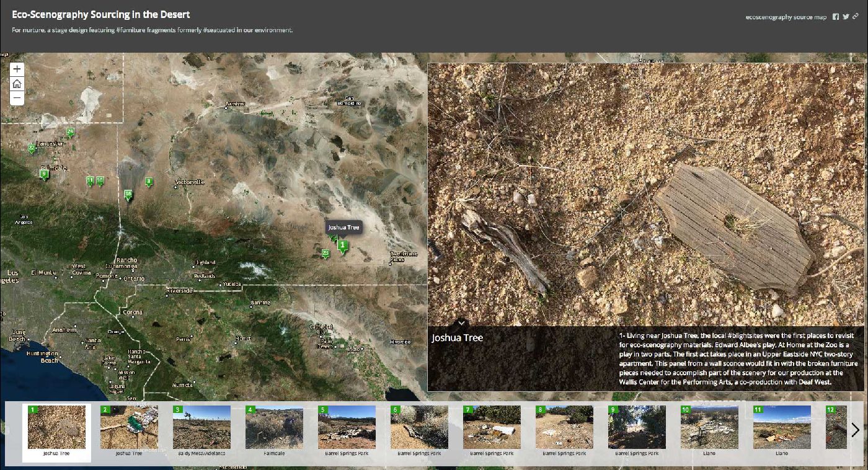Zoom out on the map
Image resolution: width=868 pixels, height=470 pixels.
click(17, 98)
